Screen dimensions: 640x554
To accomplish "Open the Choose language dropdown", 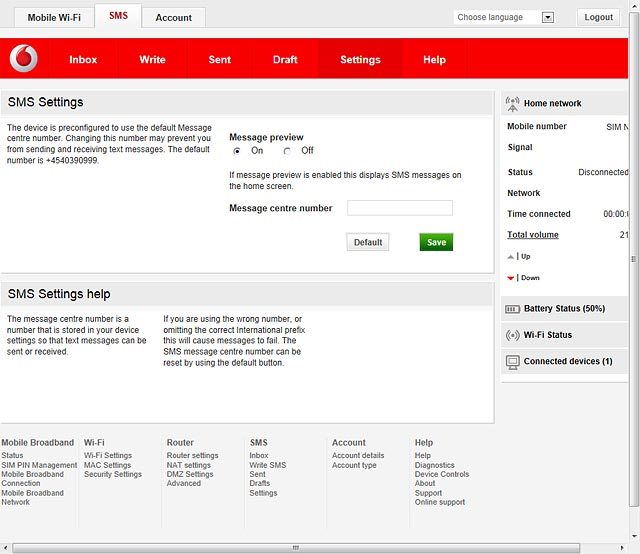I will [x=504, y=17].
